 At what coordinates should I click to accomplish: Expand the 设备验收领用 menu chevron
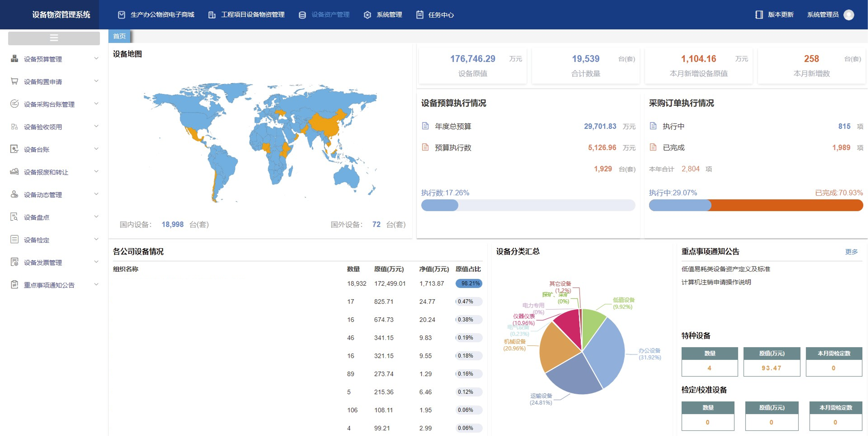tap(96, 126)
